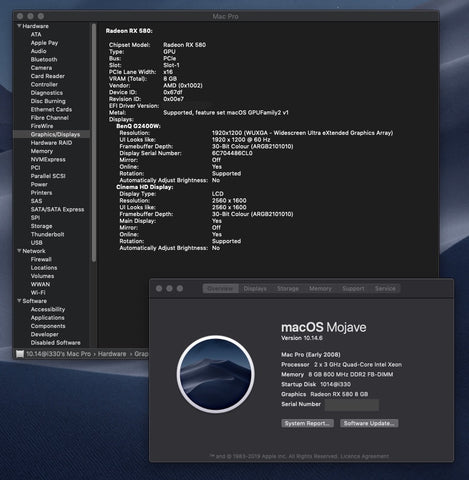The width and height of the screenshot is (469, 480).
Task: Collapse the Network section triangle
Action: tap(19, 251)
